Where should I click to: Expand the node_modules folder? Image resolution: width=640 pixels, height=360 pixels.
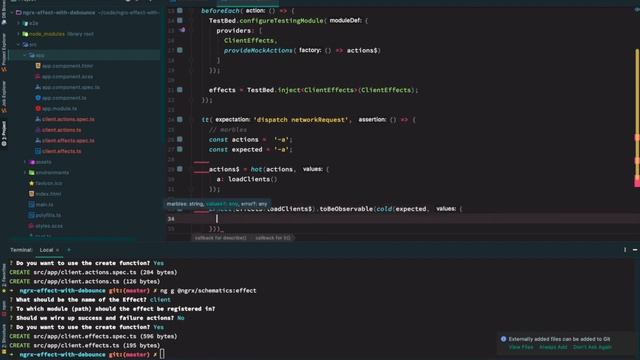(18, 34)
